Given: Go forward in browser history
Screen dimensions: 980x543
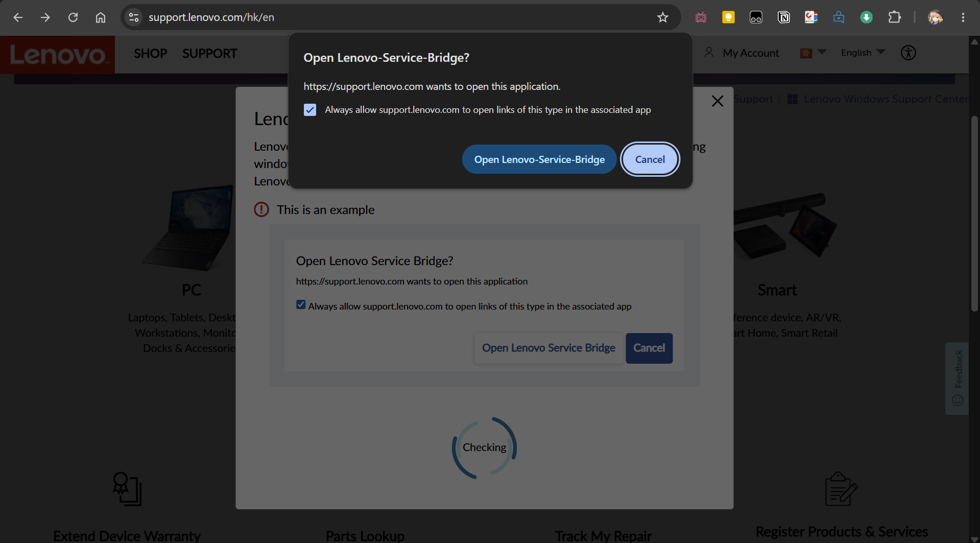Looking at the screenshot, I should 45,17.
